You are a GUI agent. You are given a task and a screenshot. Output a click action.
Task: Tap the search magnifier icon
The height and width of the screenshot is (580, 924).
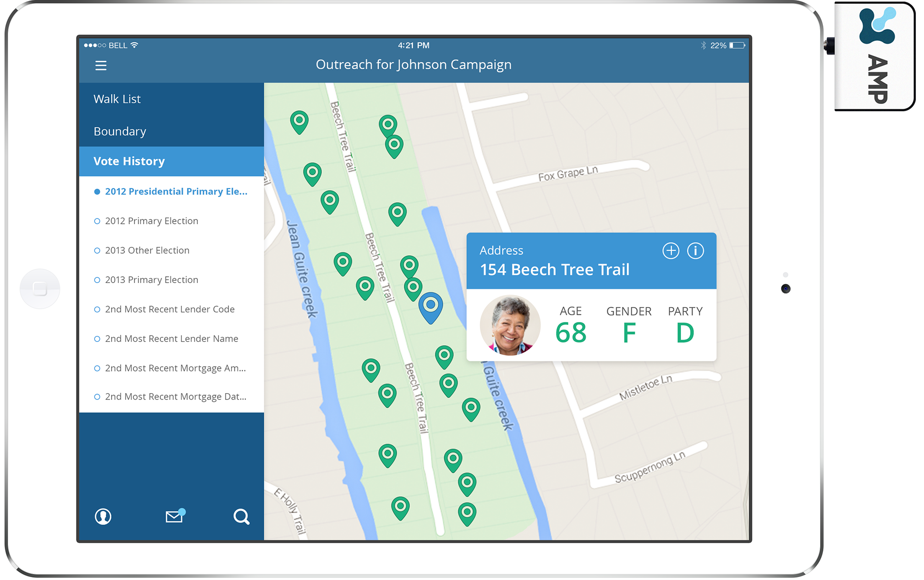click(241, 517)
